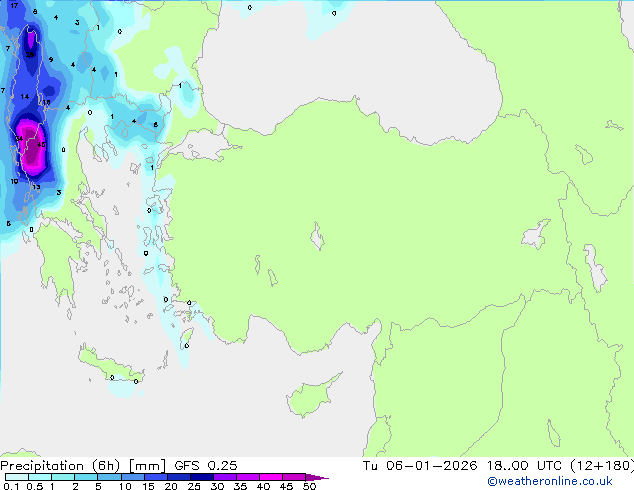Pick the legend swatch between 20 and 25
The width and height of the screenshot is (634, 490).
point(178,477)
